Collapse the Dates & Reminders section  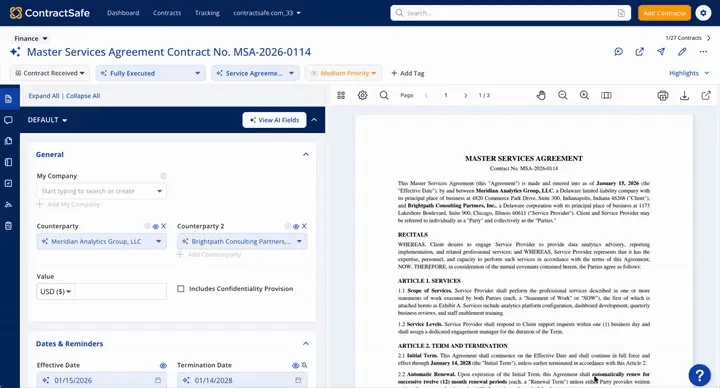(x=306, y=344)
